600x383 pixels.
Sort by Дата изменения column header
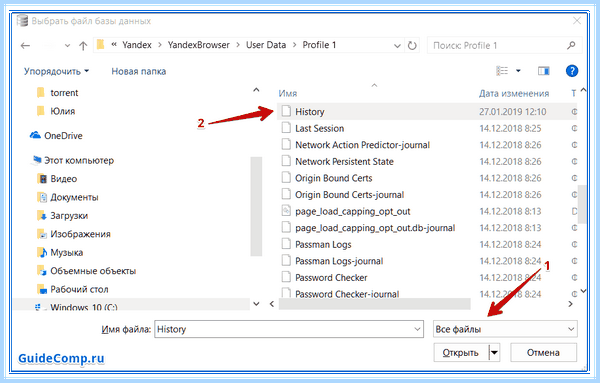[x=514, y=93]
